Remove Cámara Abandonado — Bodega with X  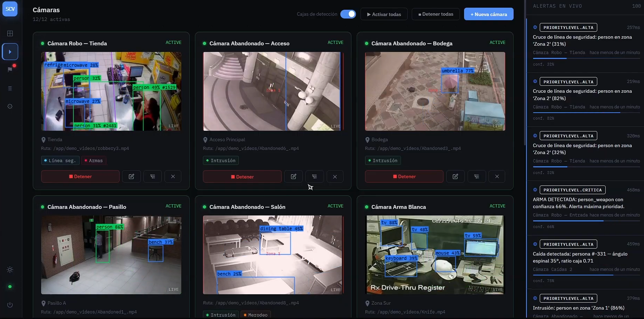[x=497, y=176]
